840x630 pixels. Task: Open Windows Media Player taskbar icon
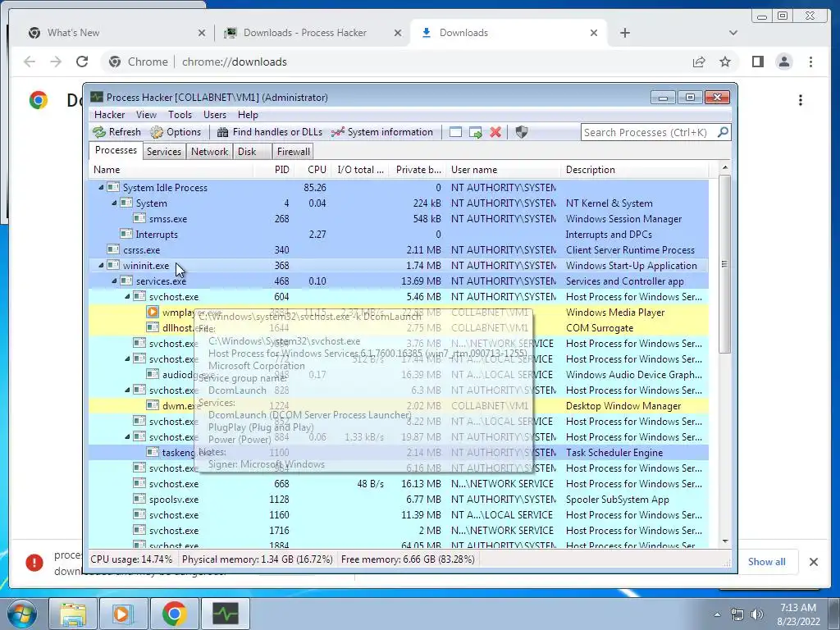pyautogui.click(x=123, y=614)
